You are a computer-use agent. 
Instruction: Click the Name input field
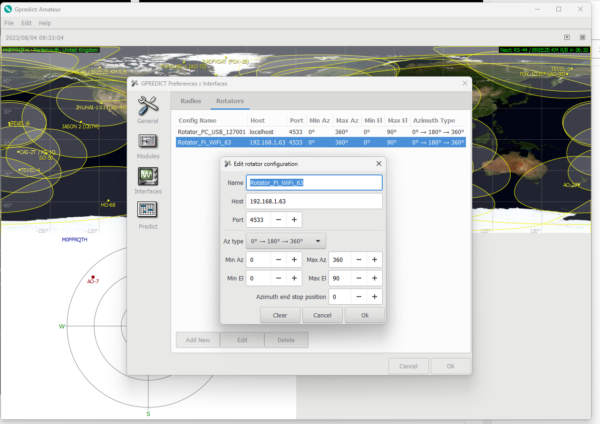(x=314, y=183)
